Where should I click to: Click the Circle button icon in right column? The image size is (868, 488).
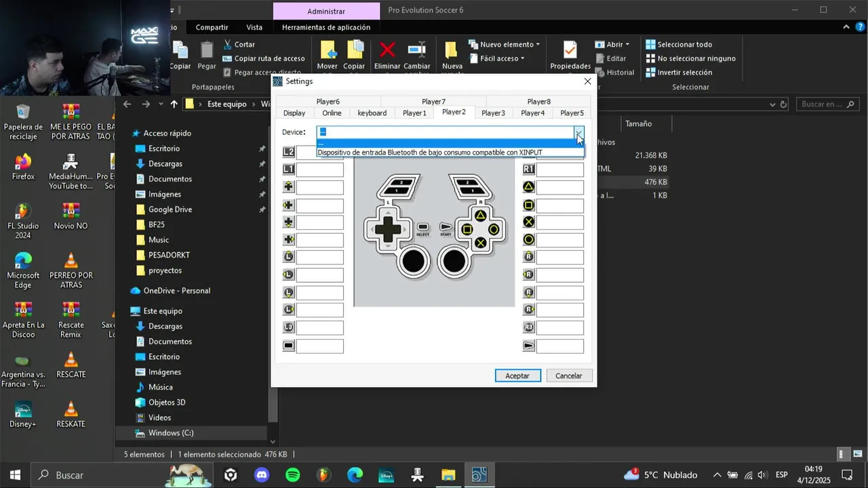click(529, 240)
